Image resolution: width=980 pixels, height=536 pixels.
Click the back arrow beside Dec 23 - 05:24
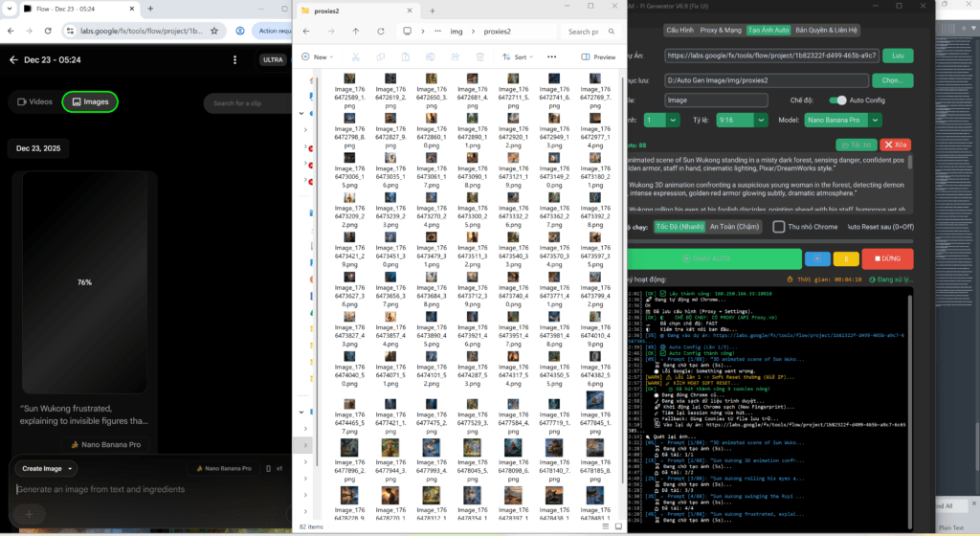(13, 60)
